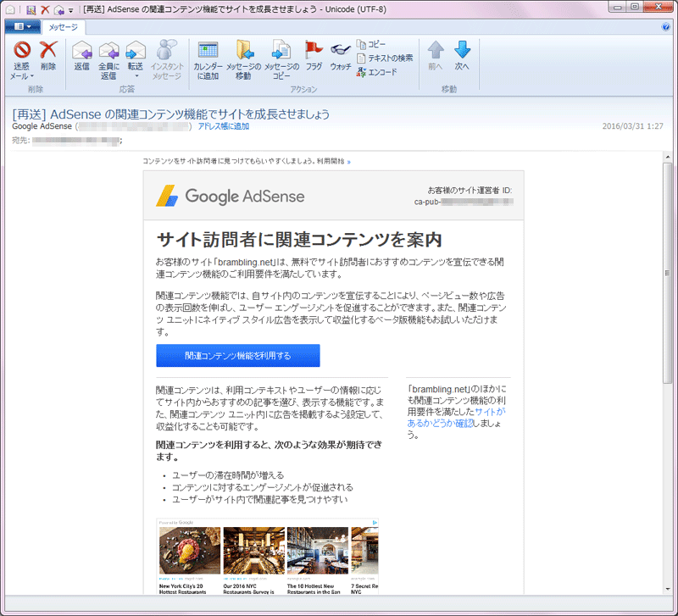Go to next message with 次へ
Viewport: 678px width, 616px height.
click(462, 55)
